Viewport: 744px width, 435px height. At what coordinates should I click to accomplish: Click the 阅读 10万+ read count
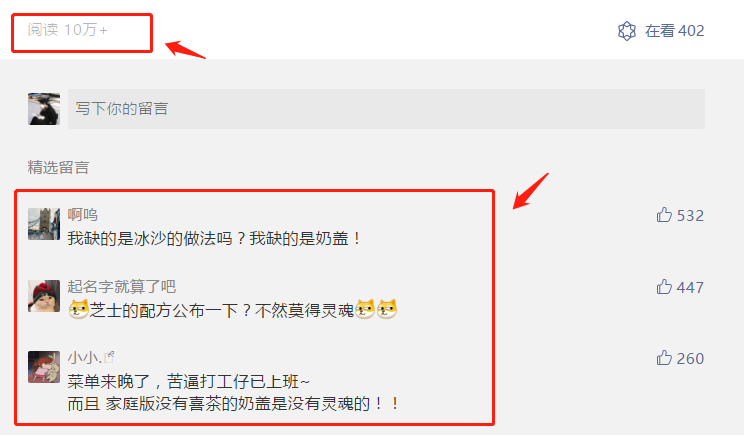coord(67,30)
